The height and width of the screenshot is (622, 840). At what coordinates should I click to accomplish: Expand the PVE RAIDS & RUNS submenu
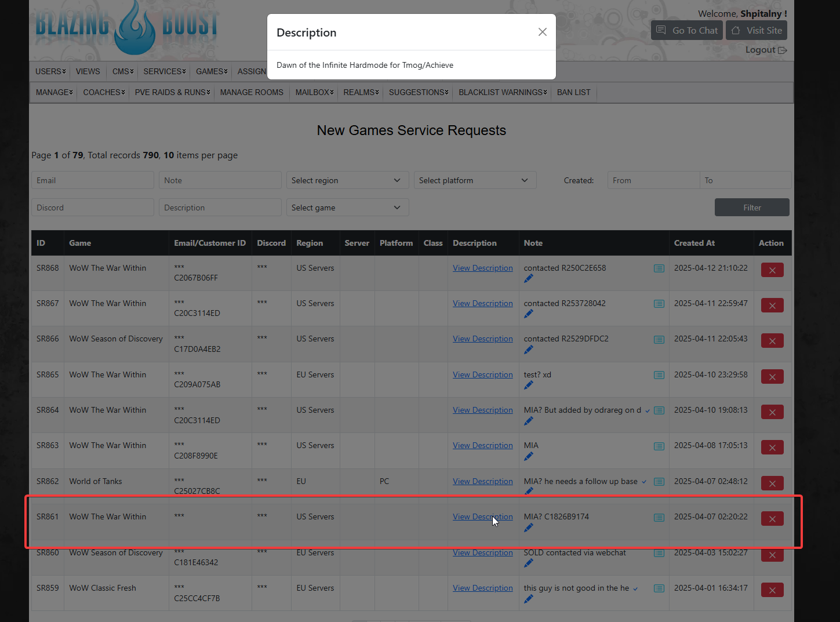172,92
